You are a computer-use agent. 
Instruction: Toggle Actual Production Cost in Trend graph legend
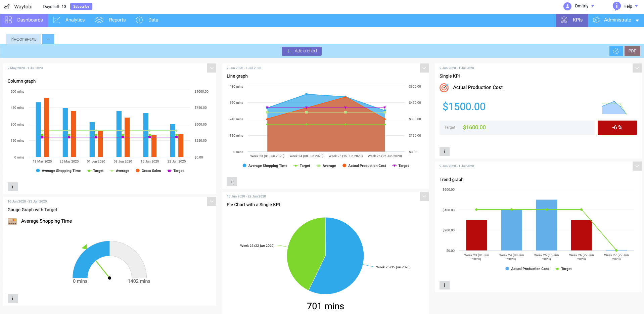click(527, 269)
